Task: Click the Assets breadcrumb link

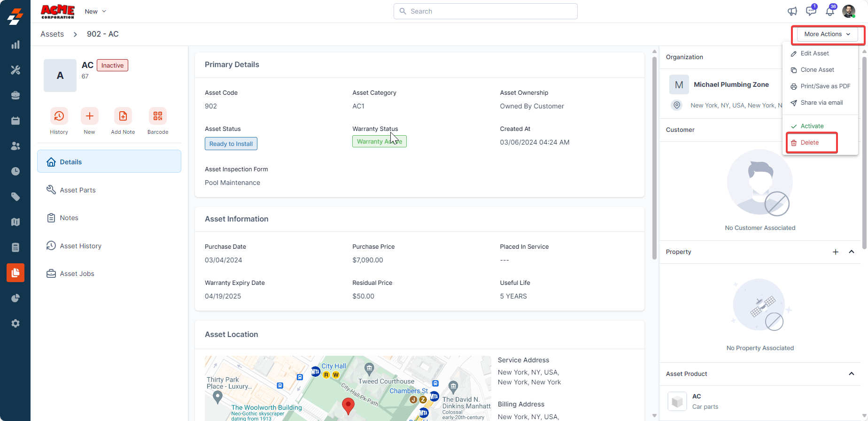Action: coord(52,34)
